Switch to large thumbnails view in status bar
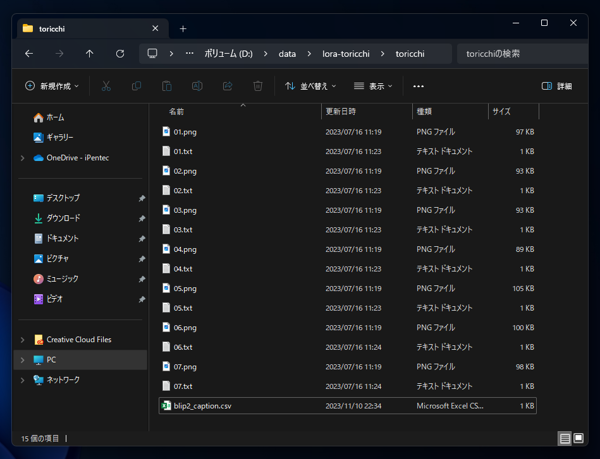The image size is (600, 459). (579, 438)
